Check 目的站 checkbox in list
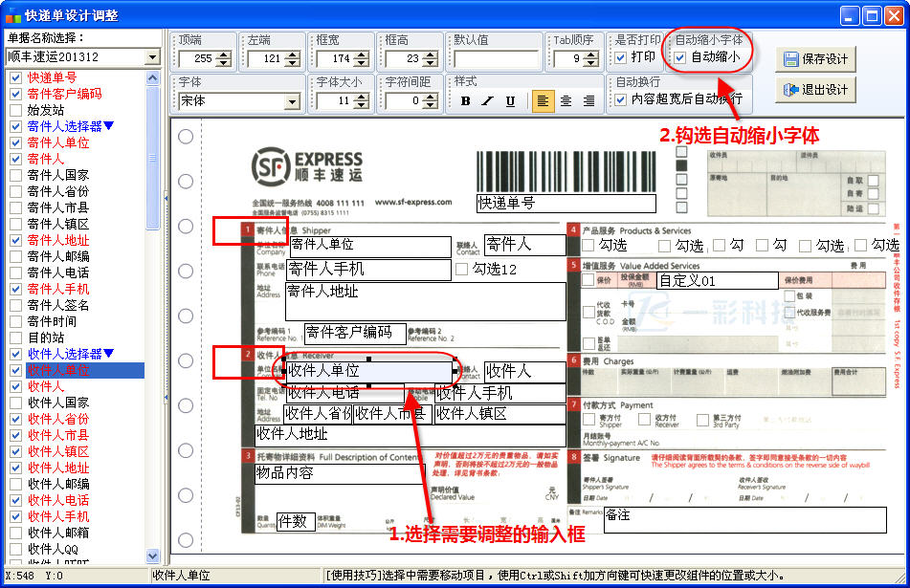Screen dimensions: 910x588 [x=16, y=338]
